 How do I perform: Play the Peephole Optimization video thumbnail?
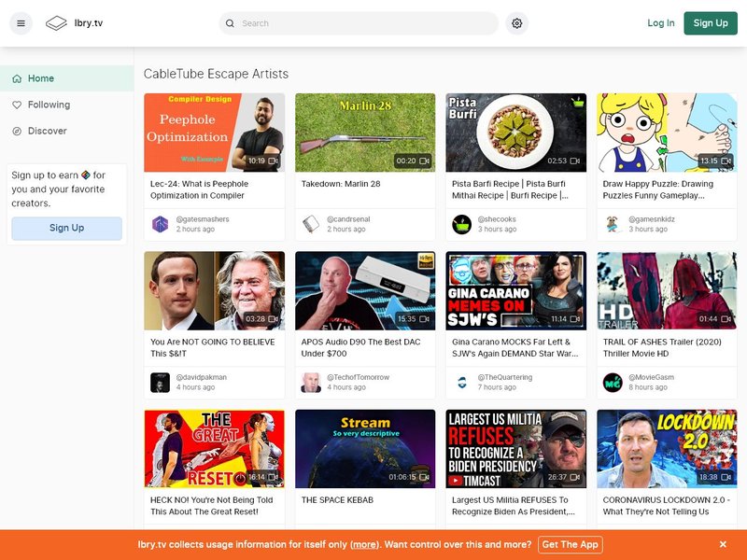click(x=214, y=132)
